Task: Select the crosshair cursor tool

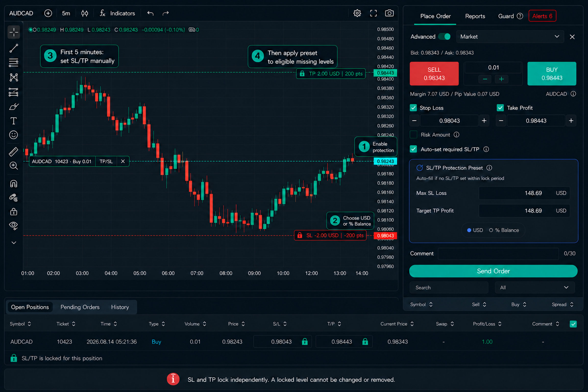Action: tap(14, 32)
